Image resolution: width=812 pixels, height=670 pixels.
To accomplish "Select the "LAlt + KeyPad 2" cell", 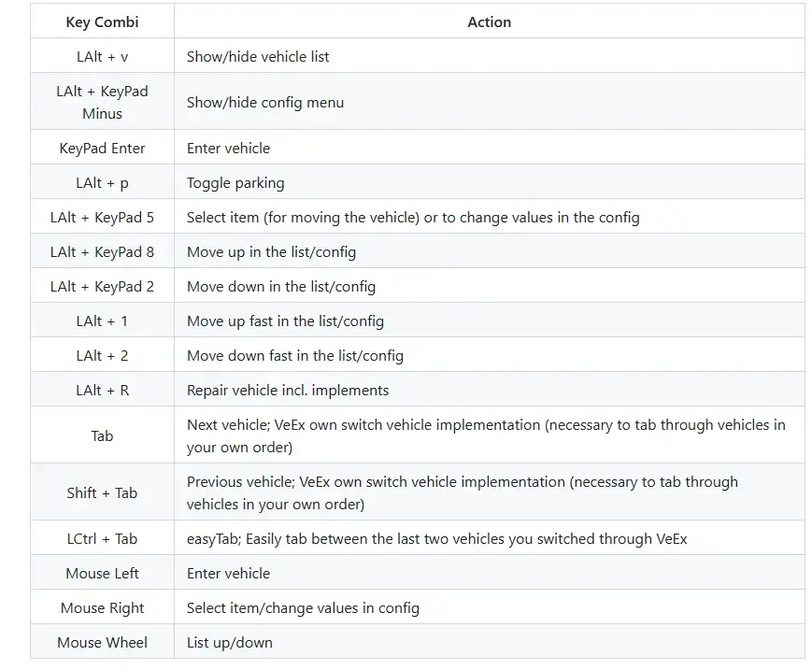I will tap(102, 287).
